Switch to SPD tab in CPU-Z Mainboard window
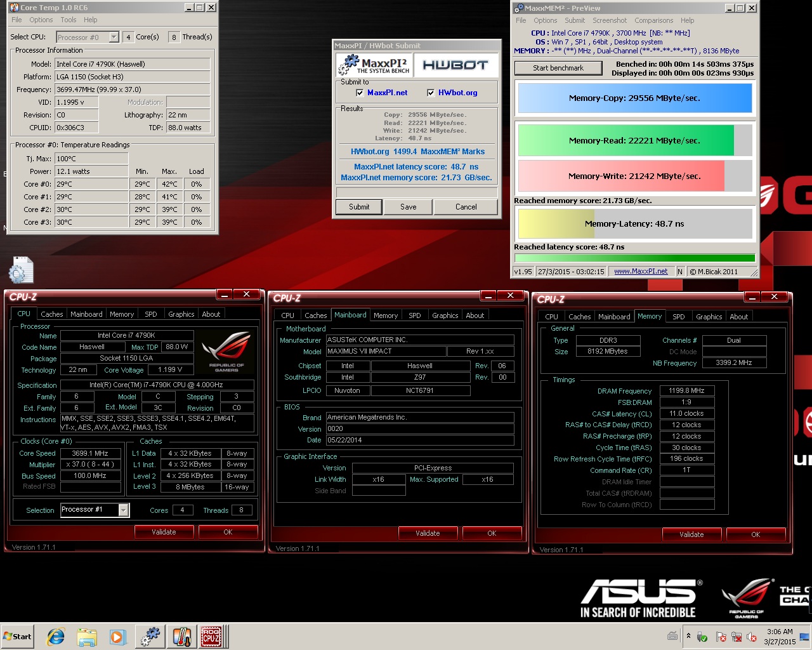 415,315
